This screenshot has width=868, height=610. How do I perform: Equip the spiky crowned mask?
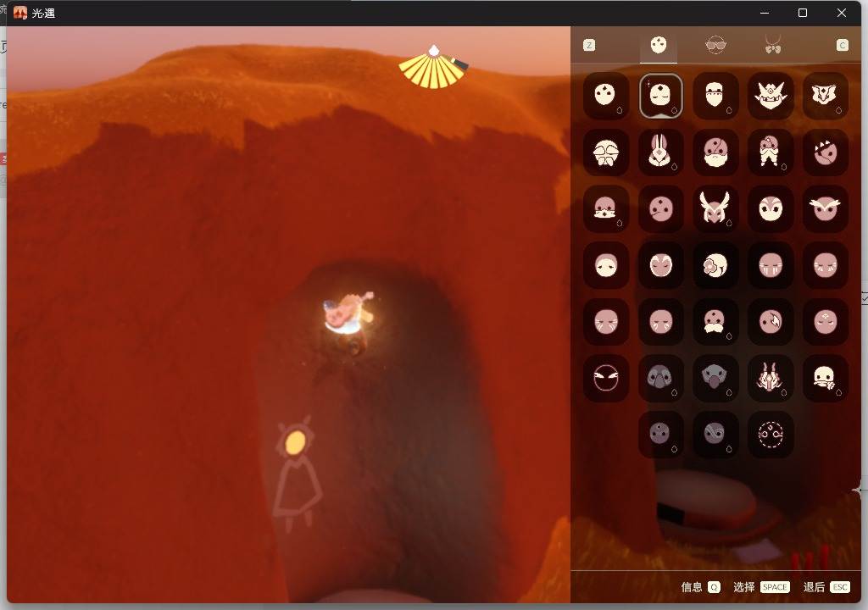coord(770,95)
